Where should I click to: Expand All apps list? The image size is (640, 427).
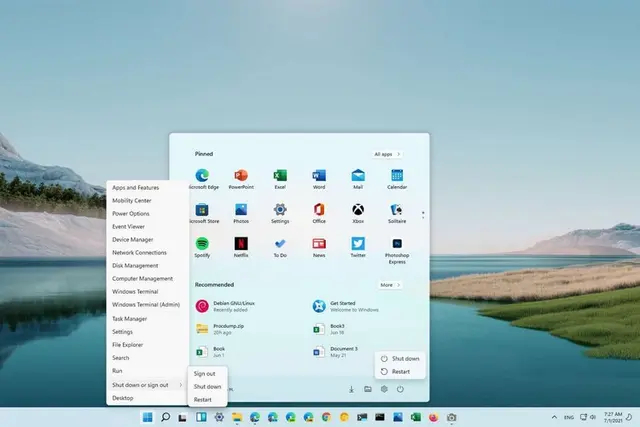[x=387, y=154]
